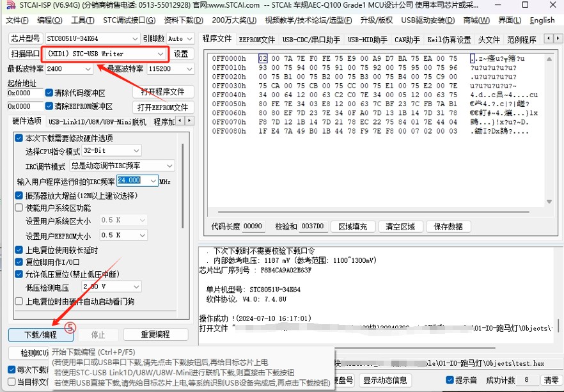Click the 设置 button
The width and height of the screenshot is (564, 392).
click(x=181, y=54)
